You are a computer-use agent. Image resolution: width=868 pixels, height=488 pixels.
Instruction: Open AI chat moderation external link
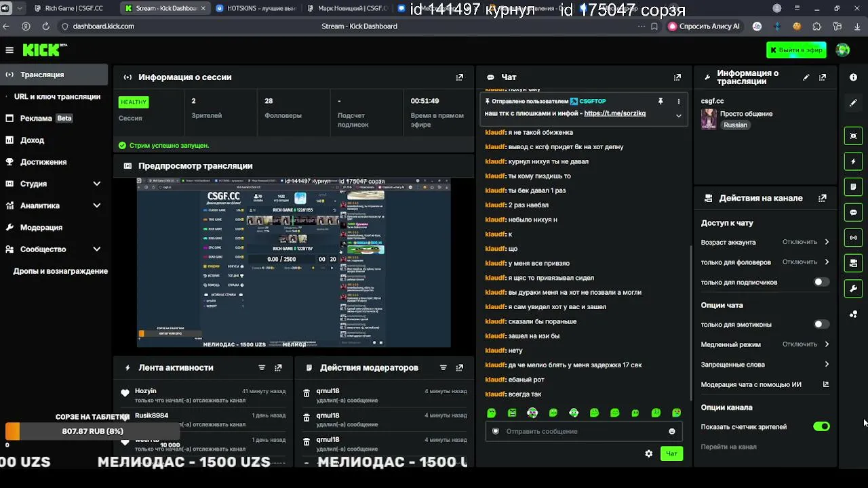tap(826, 384)
